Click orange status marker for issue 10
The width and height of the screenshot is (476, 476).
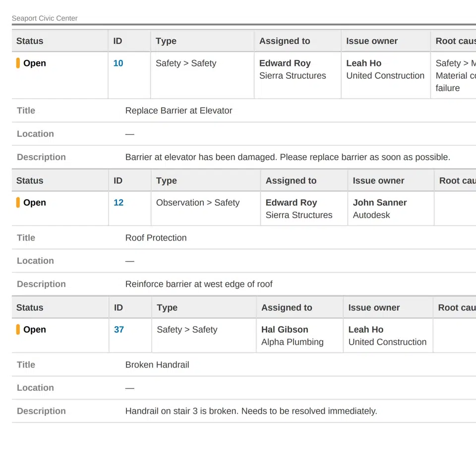pyautogui.click(x=18, y=63)
